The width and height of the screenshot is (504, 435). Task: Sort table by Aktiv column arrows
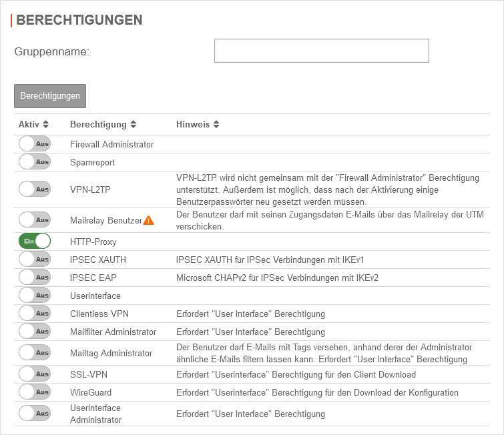coord(45,125)
